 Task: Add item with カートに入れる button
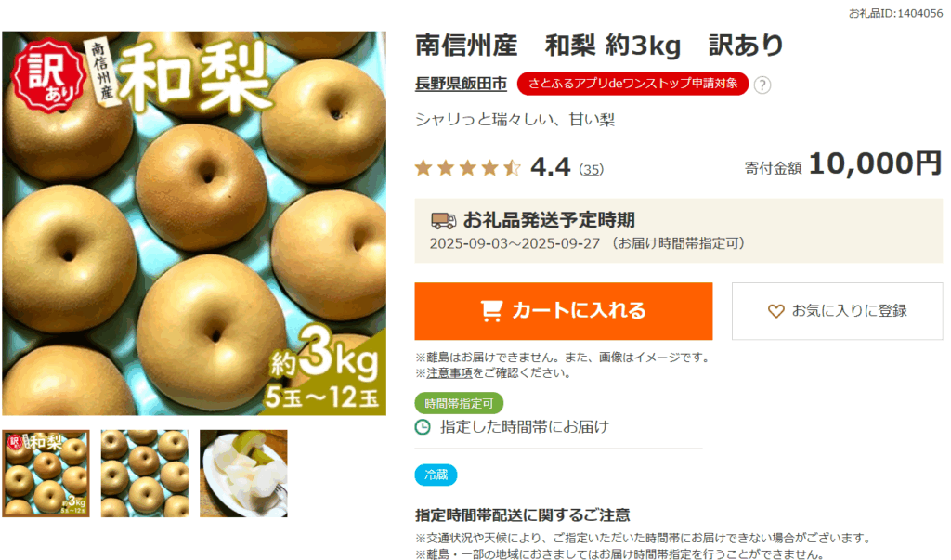[x=564, y=311]
